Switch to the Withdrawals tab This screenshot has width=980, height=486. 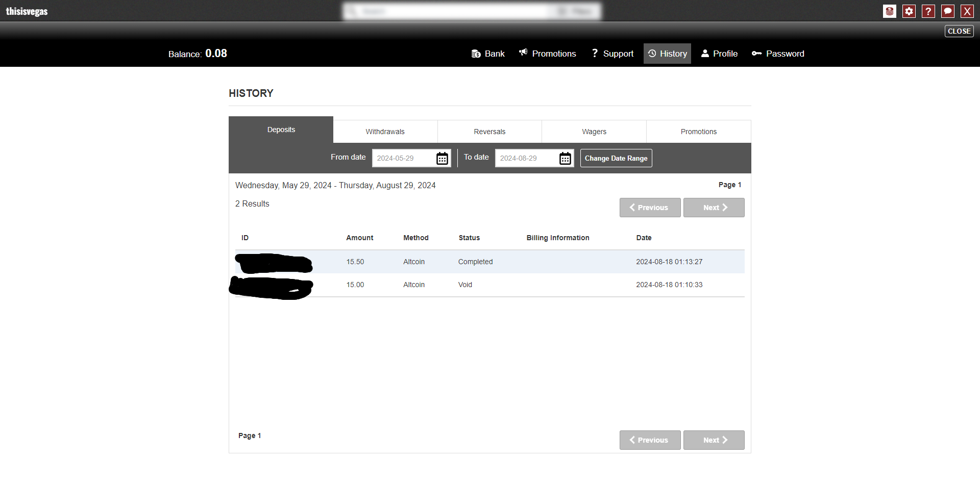coord(385,132)
